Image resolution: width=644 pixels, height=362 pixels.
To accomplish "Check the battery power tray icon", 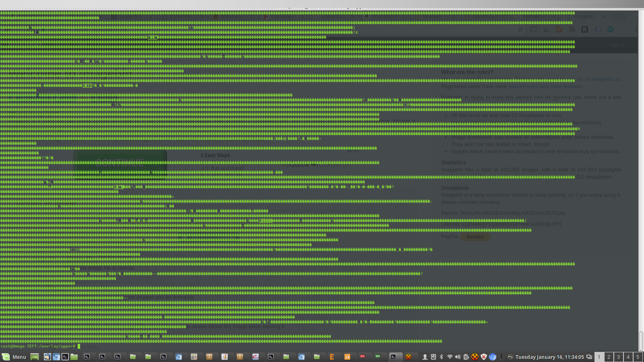I will point(466,357).
